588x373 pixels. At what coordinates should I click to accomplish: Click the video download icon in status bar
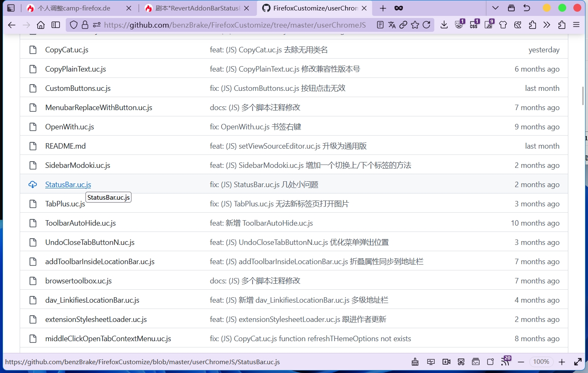click(446, 362)
